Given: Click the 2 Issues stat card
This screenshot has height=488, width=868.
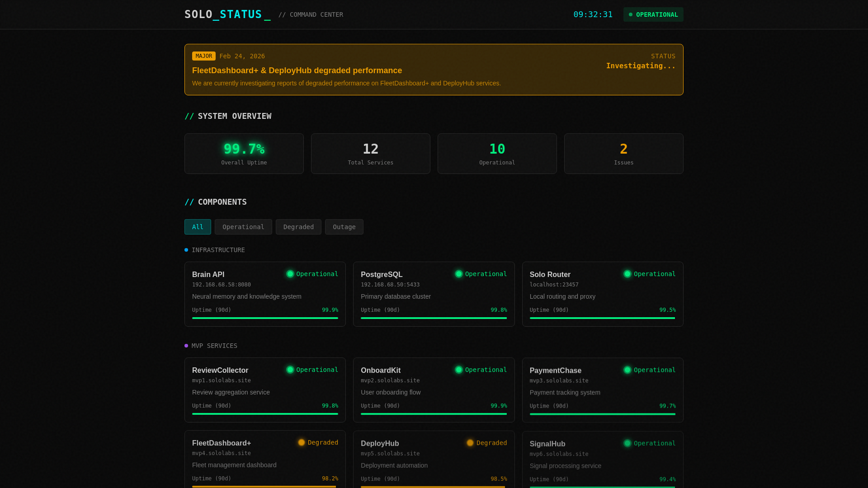Looking at the screenshot, I should pos(624,154).
